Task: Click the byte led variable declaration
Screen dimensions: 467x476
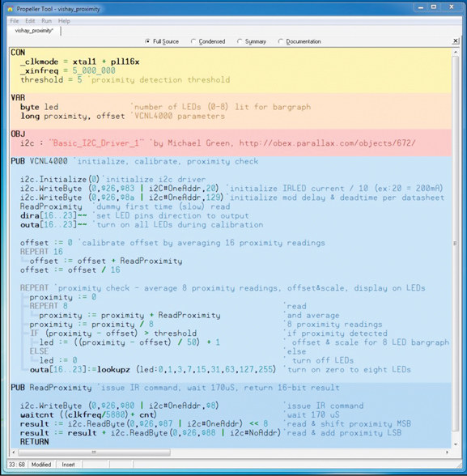Action: pyautogui.click(x=39, y=107)
